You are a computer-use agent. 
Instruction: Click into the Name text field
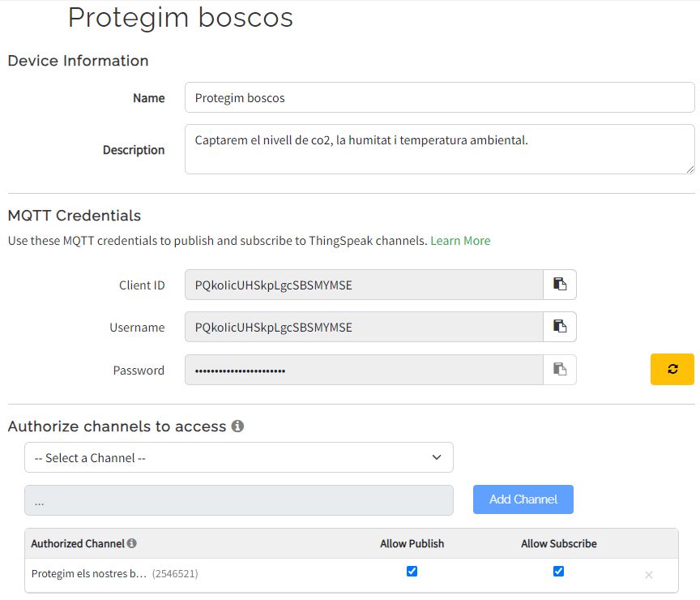pos(439,97)
